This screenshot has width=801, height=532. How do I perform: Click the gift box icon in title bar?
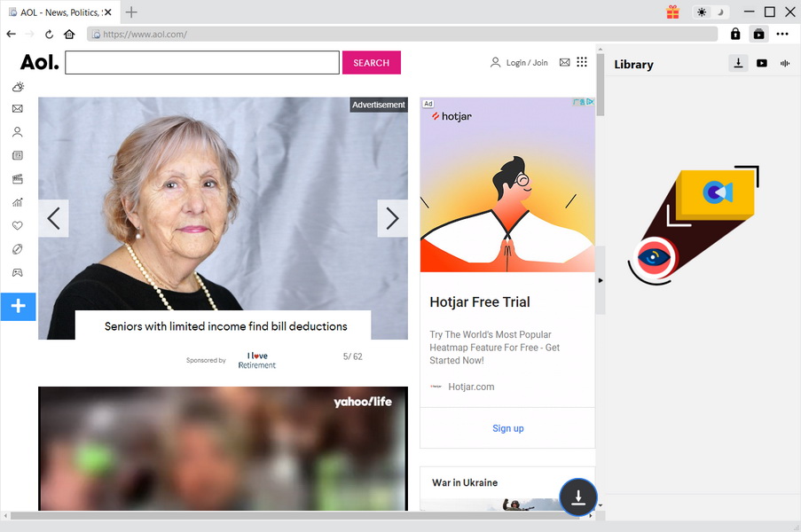(x=672, y=12)
